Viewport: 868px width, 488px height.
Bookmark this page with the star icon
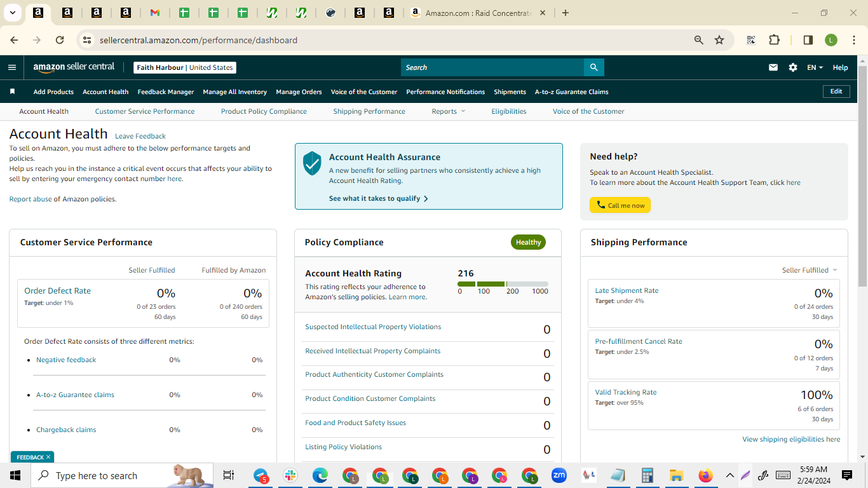(719, 40)
